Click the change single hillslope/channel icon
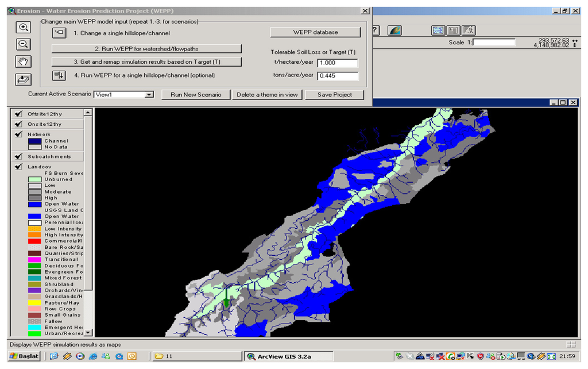 click(x=59, y=33)
